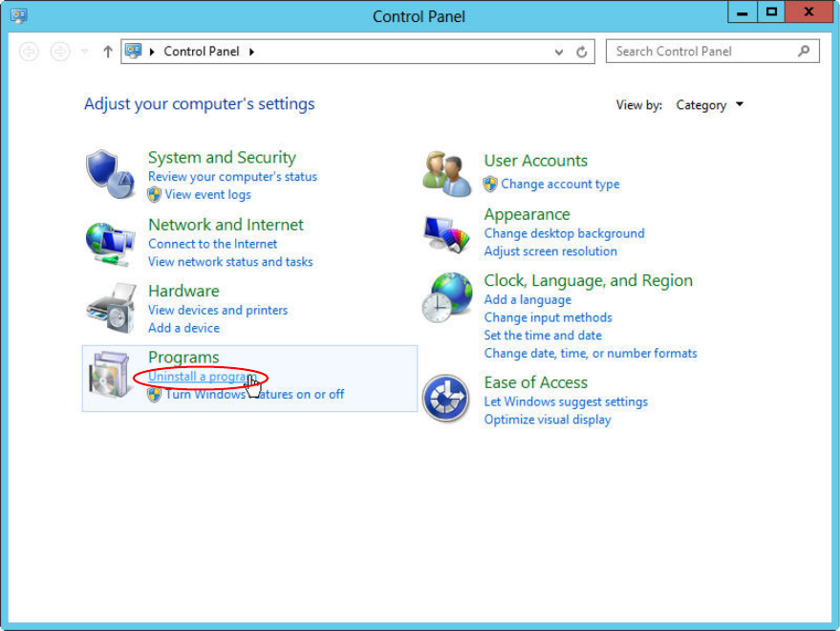Click Change input methods link
The height and width of the screenshot is (631, 840).
548,317
